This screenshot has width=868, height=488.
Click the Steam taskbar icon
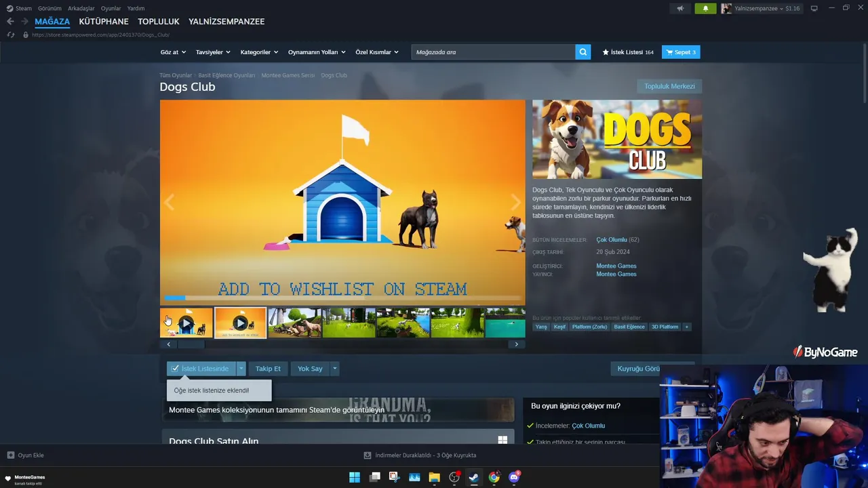click(x=474, y=477)
